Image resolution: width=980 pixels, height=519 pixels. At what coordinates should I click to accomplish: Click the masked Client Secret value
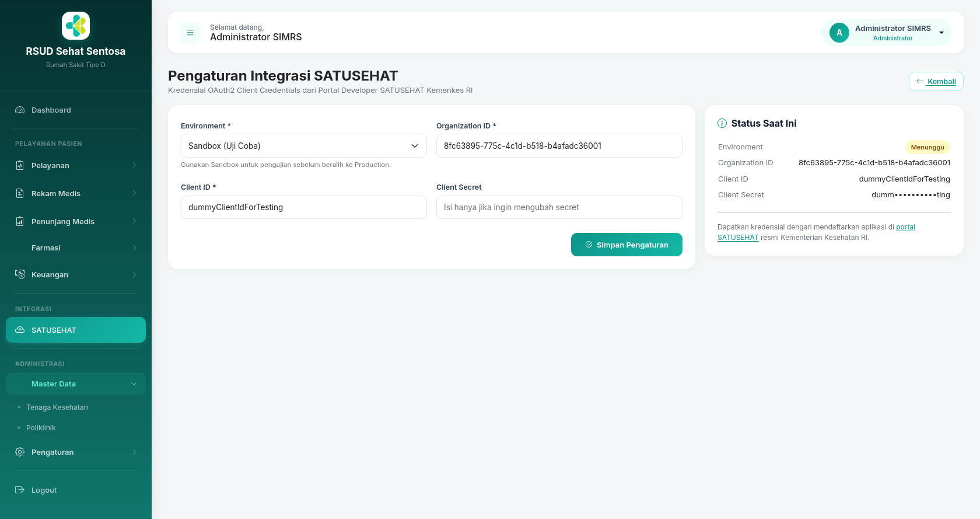coord(911,194)
